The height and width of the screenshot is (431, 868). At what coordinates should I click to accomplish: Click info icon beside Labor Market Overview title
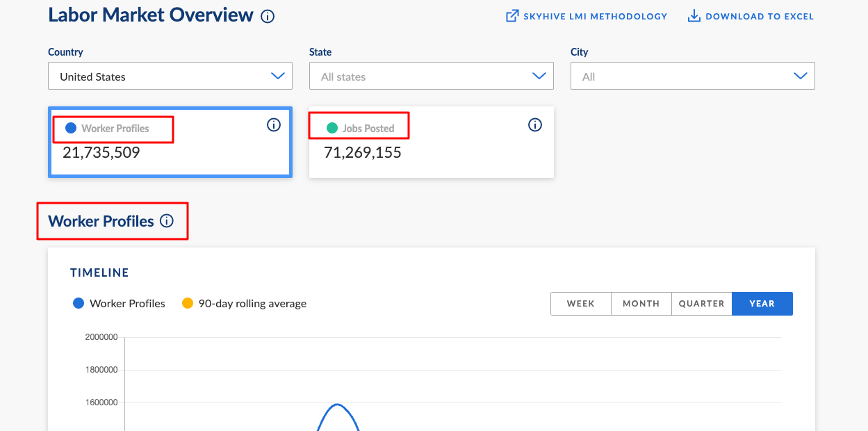pos(268,16)
